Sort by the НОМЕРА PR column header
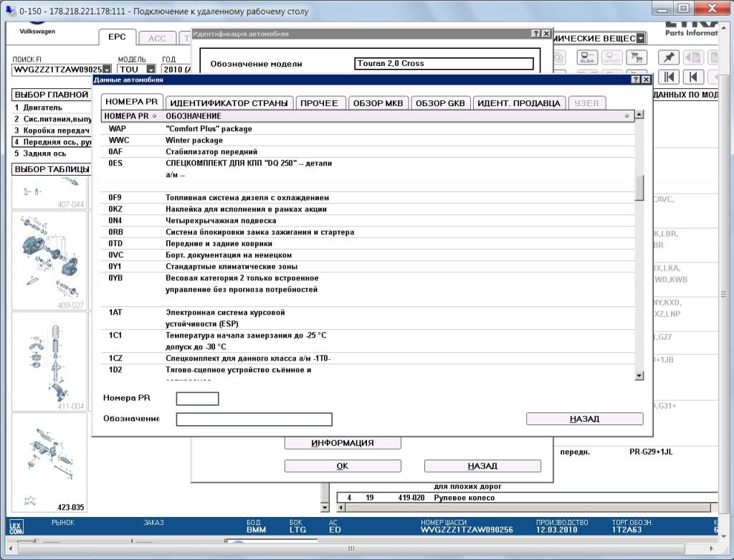Viewport: 734px width, 560px height. coord(132,115)
